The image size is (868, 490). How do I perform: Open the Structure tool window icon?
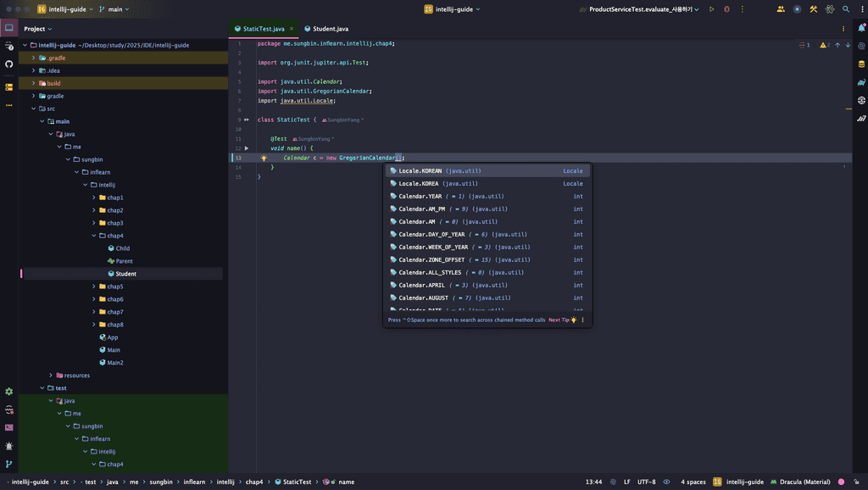tap(8, 87)
